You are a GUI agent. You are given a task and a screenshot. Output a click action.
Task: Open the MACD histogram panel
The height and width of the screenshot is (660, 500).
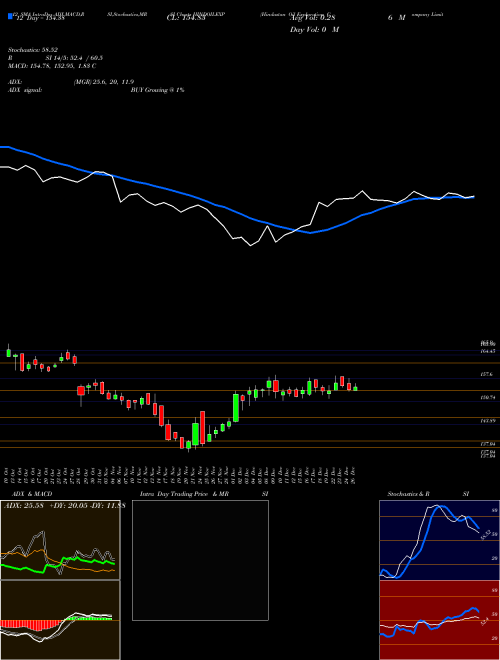[60, 620]
